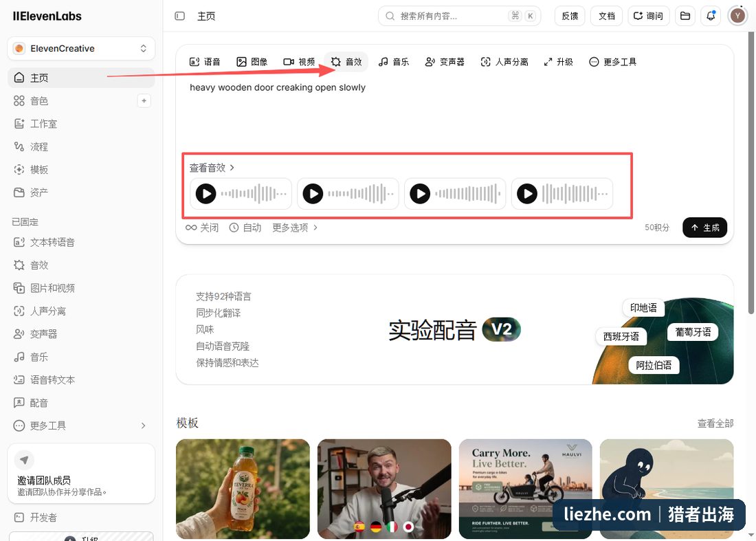
Task: Open the dark cartoon figure beach template
Action: [667, 489]
